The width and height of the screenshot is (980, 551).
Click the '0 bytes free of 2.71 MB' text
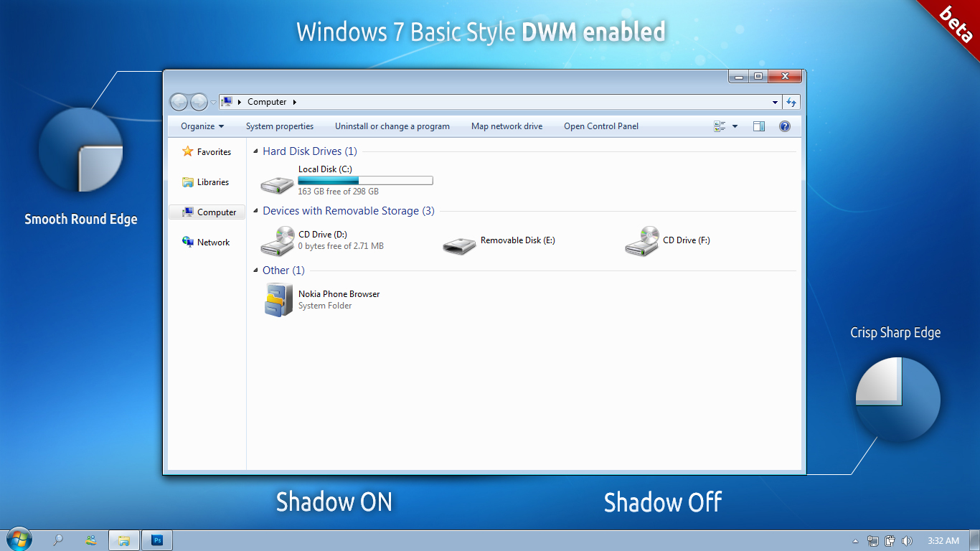[341, 246]
